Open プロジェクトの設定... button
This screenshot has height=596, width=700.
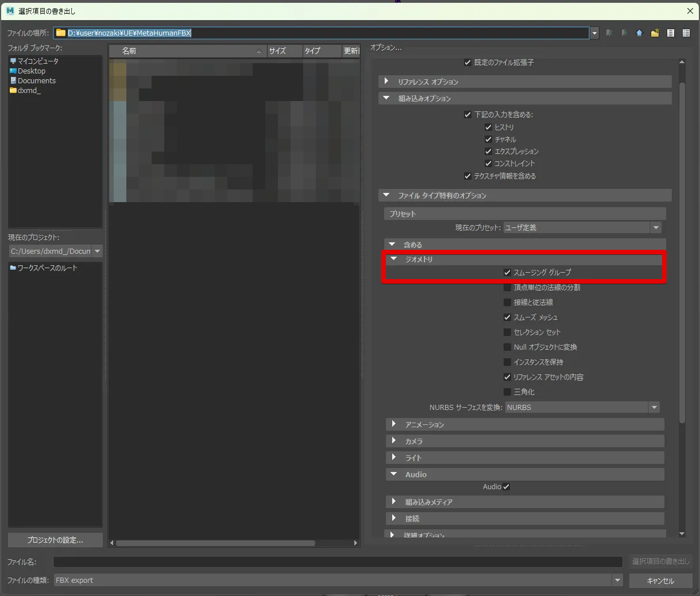(x=55, y=540)
